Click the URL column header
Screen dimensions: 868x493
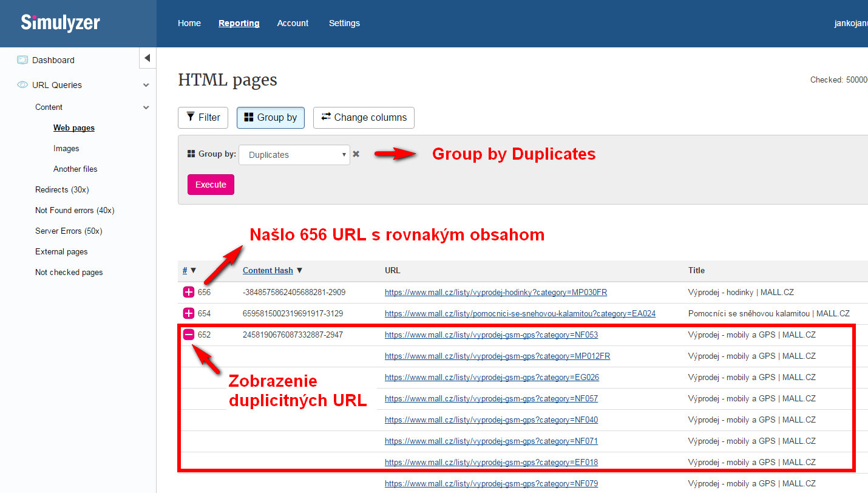click(393, 270)
